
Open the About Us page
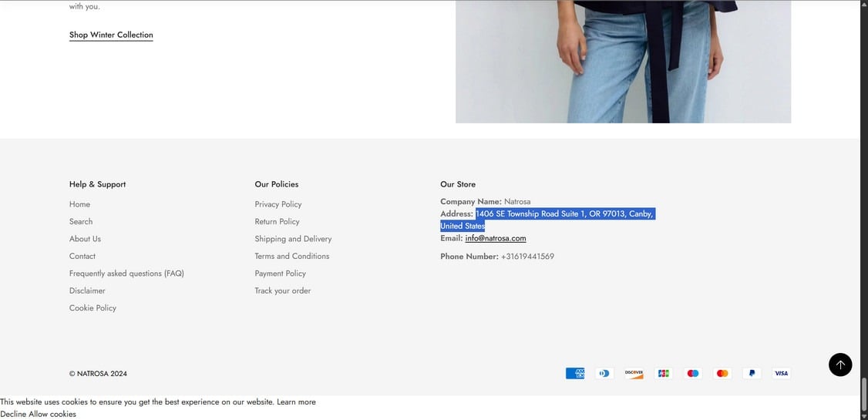pyautogui.click(x=86, y=239)
